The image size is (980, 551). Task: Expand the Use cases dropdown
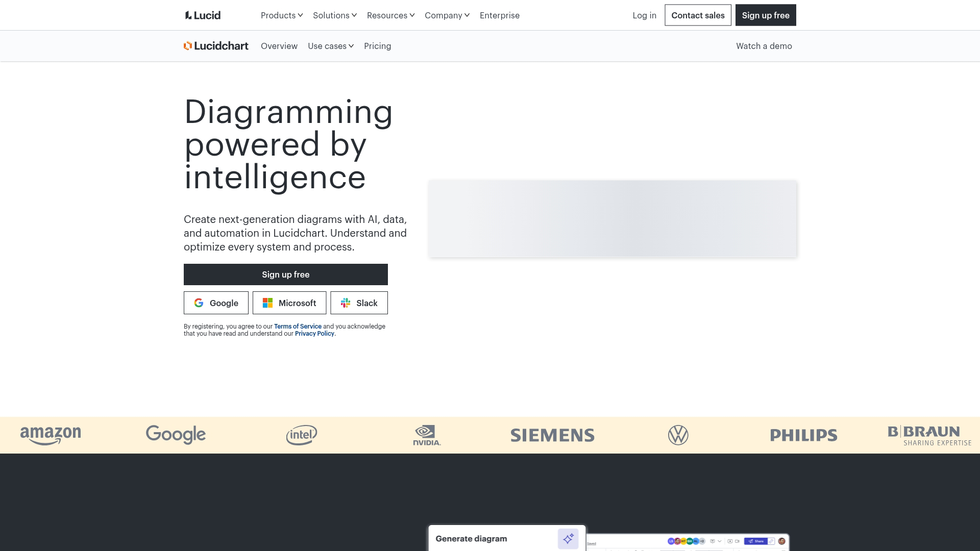331,46
